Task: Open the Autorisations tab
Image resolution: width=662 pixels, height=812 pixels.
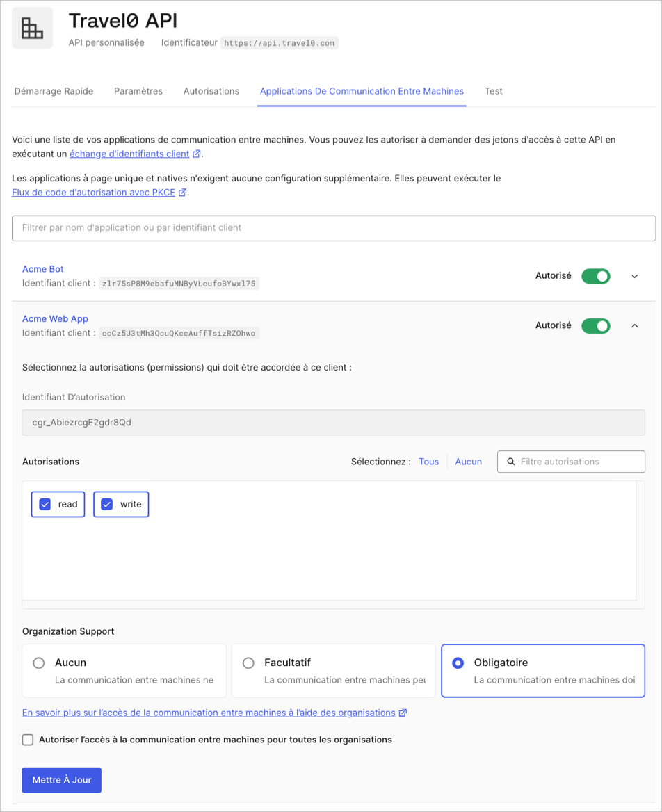Action: click(x=211, y=91)
